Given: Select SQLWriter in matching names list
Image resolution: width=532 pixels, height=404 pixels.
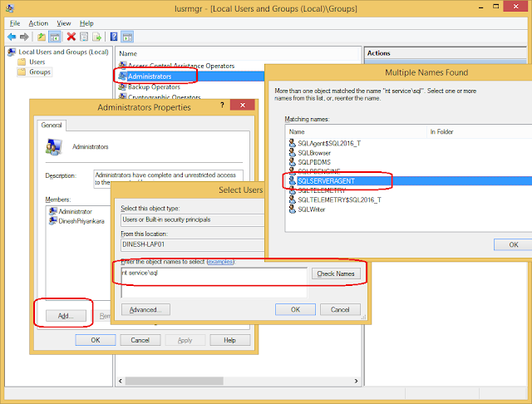Looking at the screenshot, I should point(312,209).
